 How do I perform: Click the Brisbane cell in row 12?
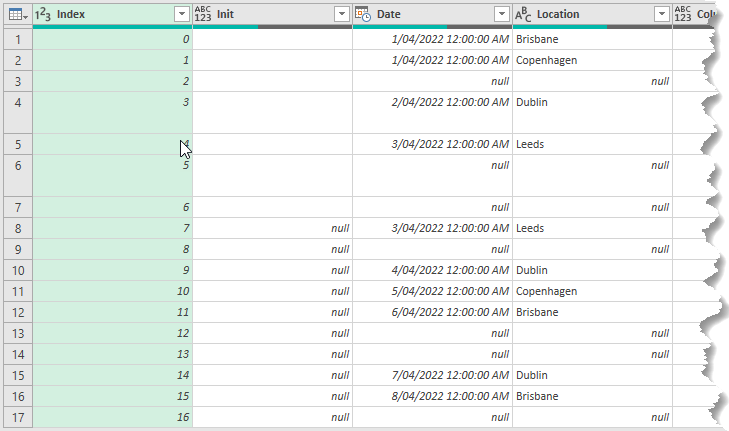click(592, 312)
